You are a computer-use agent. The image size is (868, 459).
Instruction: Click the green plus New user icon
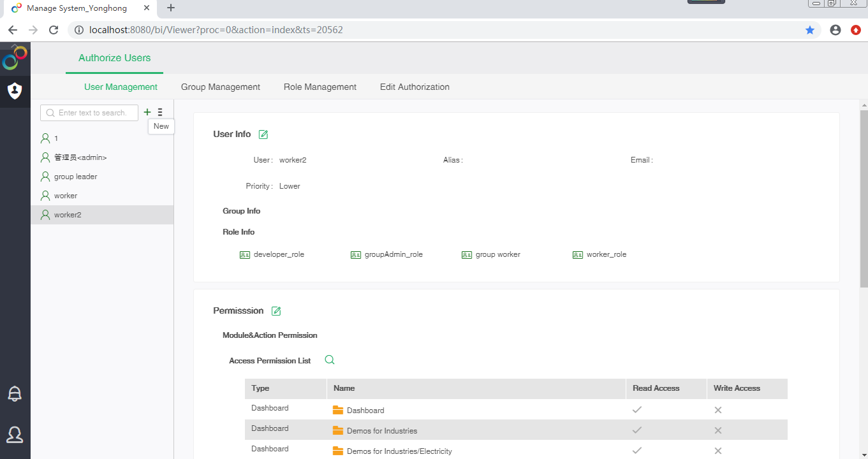tap(147, 112)
